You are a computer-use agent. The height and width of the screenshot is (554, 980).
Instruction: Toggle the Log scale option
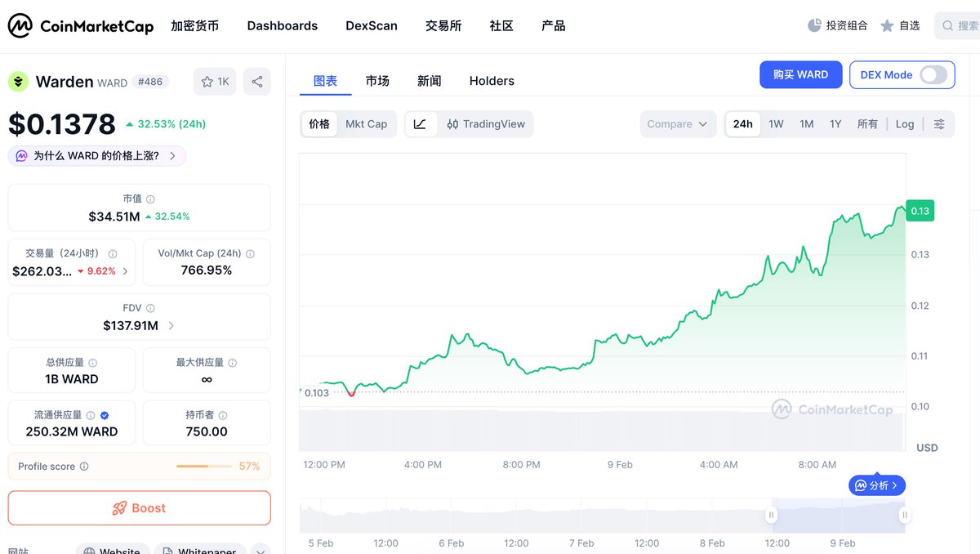[904, 124]
